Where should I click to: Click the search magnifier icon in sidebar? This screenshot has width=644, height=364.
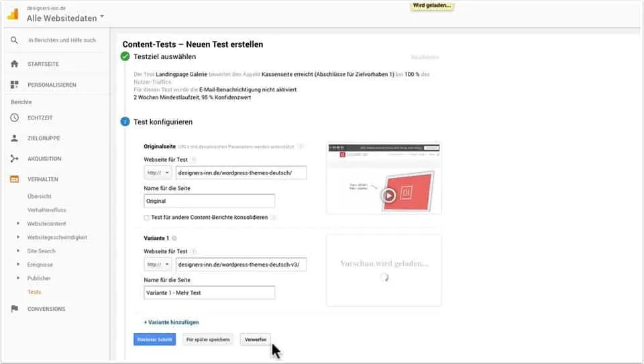click(x=14, y=40)
